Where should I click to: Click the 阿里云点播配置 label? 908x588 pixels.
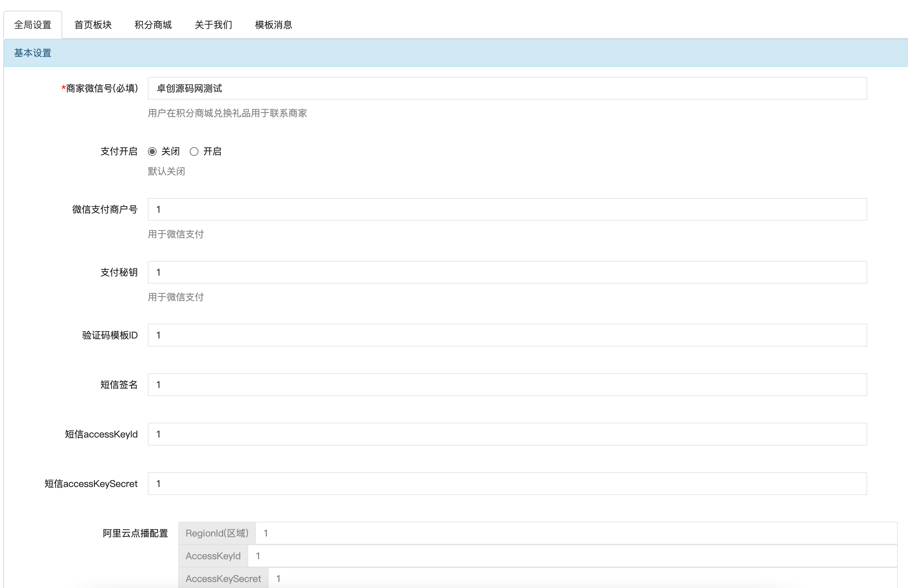[x=135, y=533]
